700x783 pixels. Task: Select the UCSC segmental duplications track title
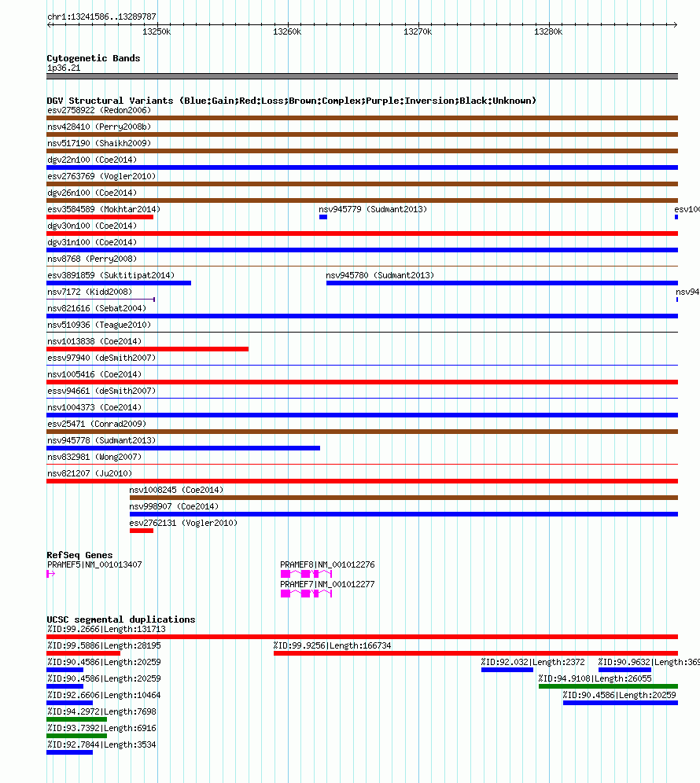point(121,619)
